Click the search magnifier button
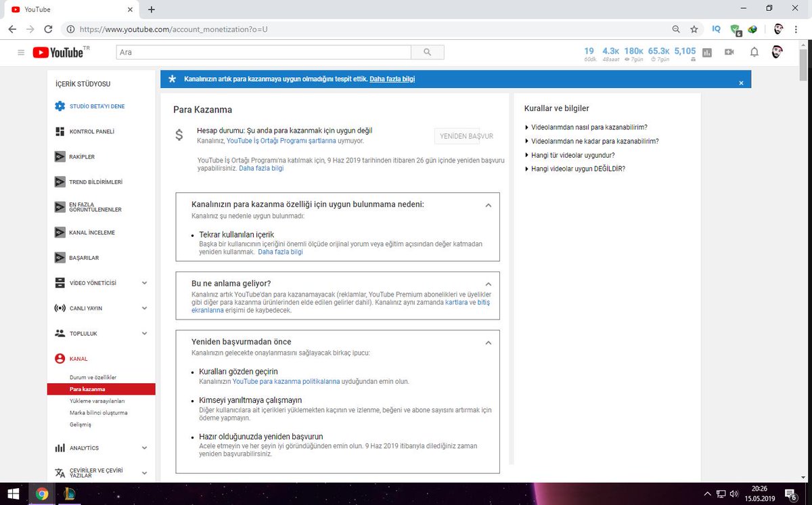 (x=428, y=52)
